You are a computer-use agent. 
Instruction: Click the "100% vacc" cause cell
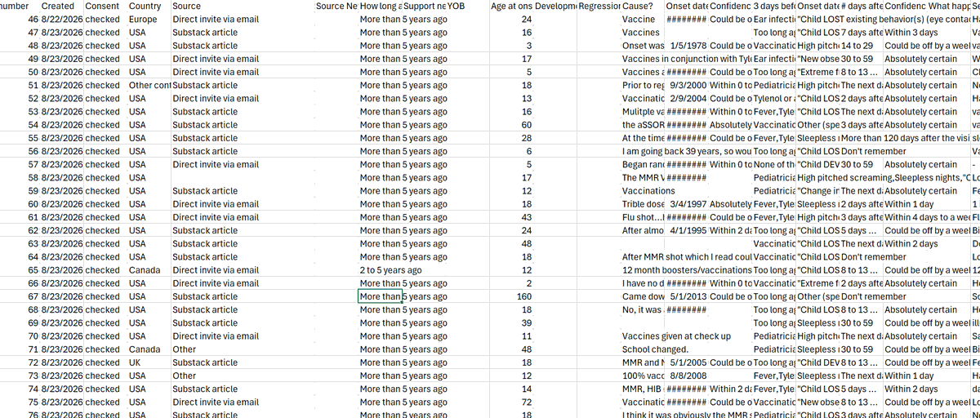coord(643,376)
